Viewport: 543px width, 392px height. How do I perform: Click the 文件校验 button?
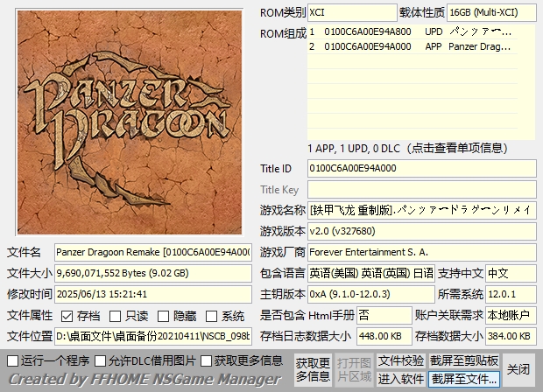[401, 360]
